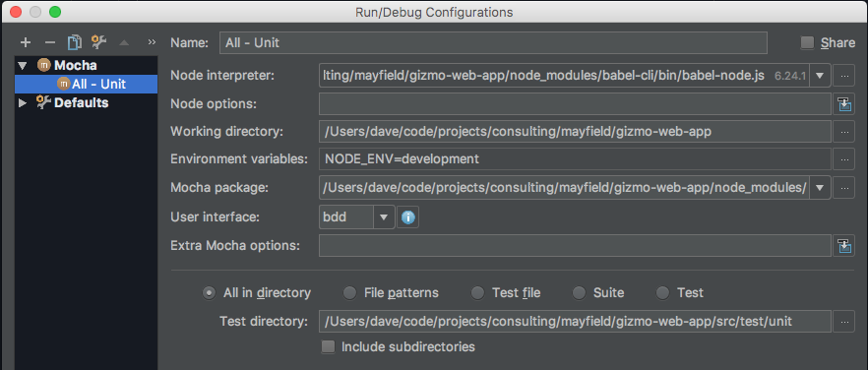Toggle the Share checkbox
This screenshot has width=868, height=370.
click(x=807, y=42)
